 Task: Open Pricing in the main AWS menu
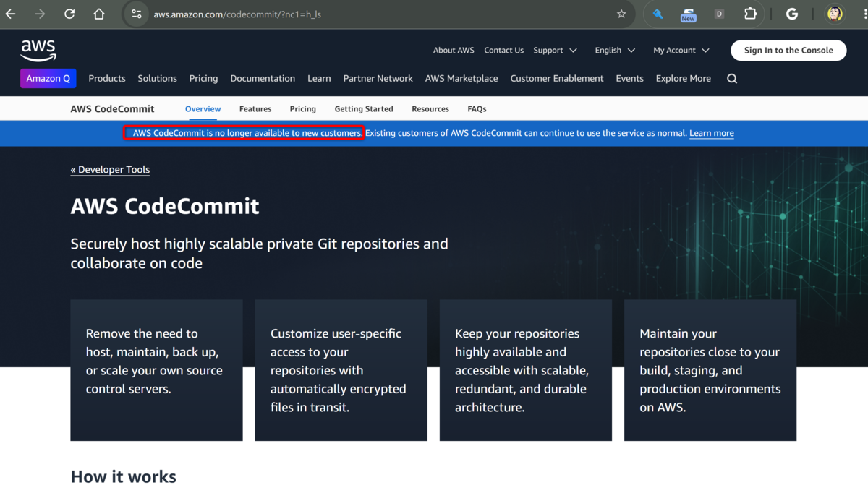pyautogui.click(x=203, y=79)
